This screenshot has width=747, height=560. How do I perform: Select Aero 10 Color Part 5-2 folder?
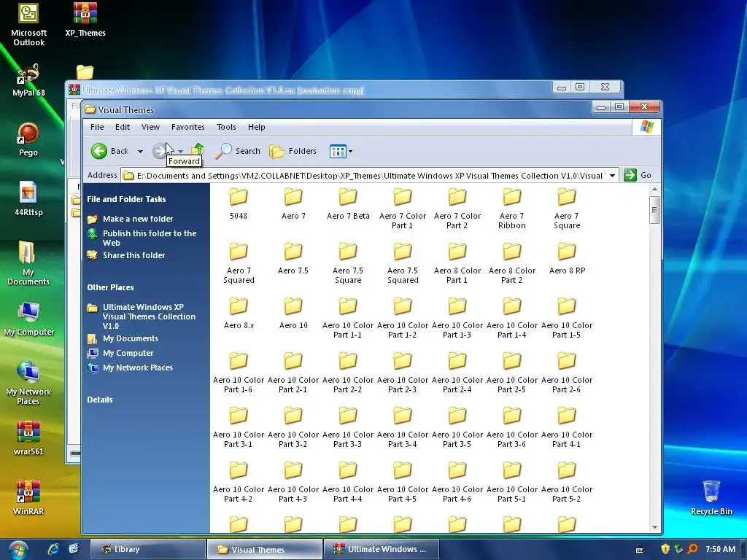coord(567,483)
